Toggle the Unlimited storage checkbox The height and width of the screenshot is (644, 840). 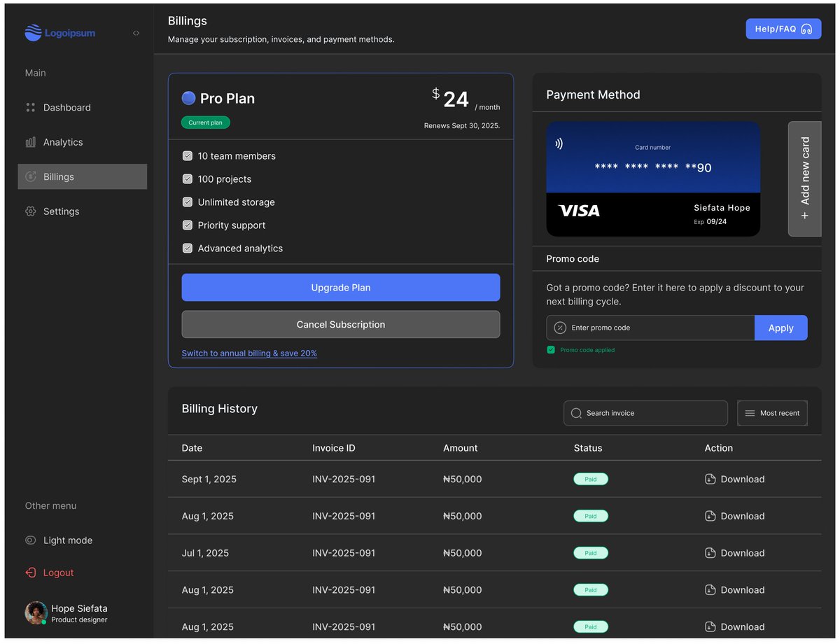(x=187, y=202)
